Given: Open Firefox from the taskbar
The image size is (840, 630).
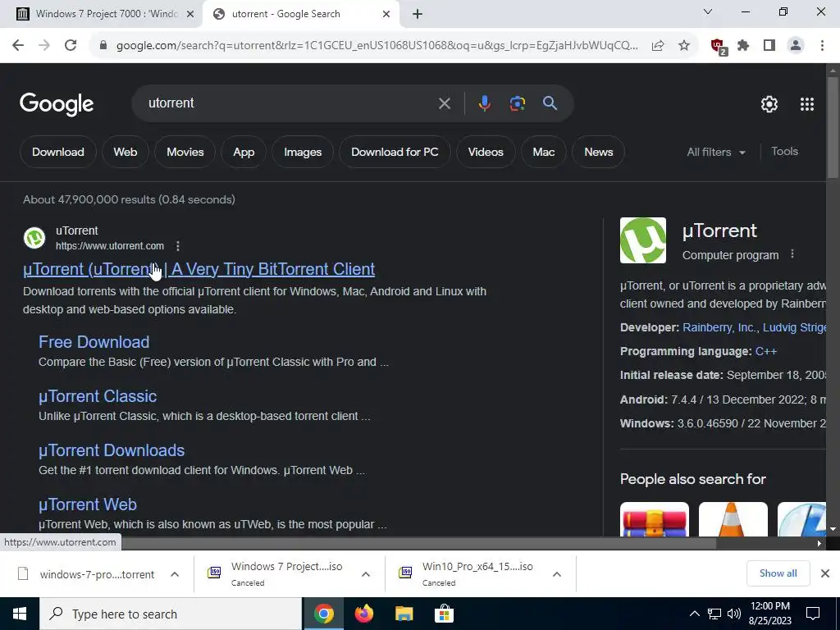Looking at the screenshot, I should click(364, 614).
